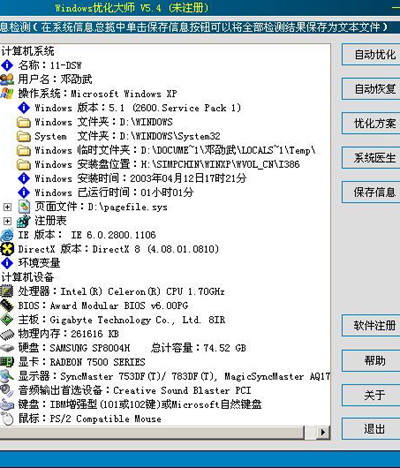Select the 物理内存 261616 KB row
This screenshot has height=468, width=400.
68,334
